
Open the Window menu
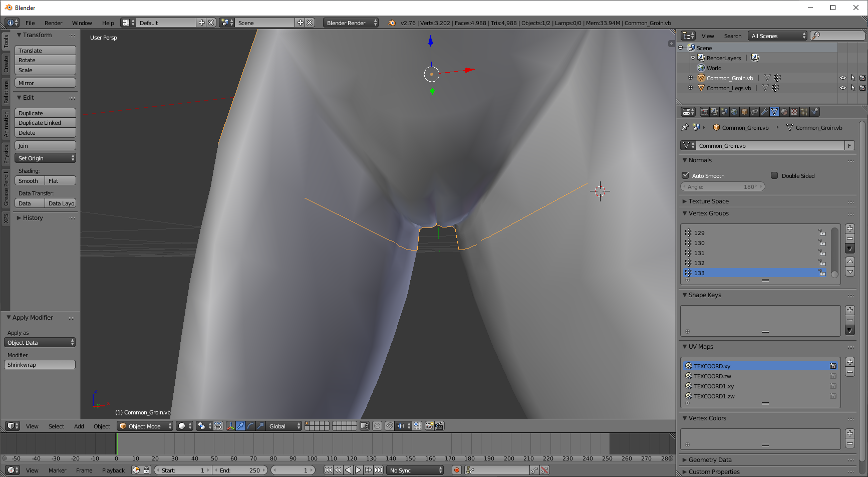[x=82, y=23]
